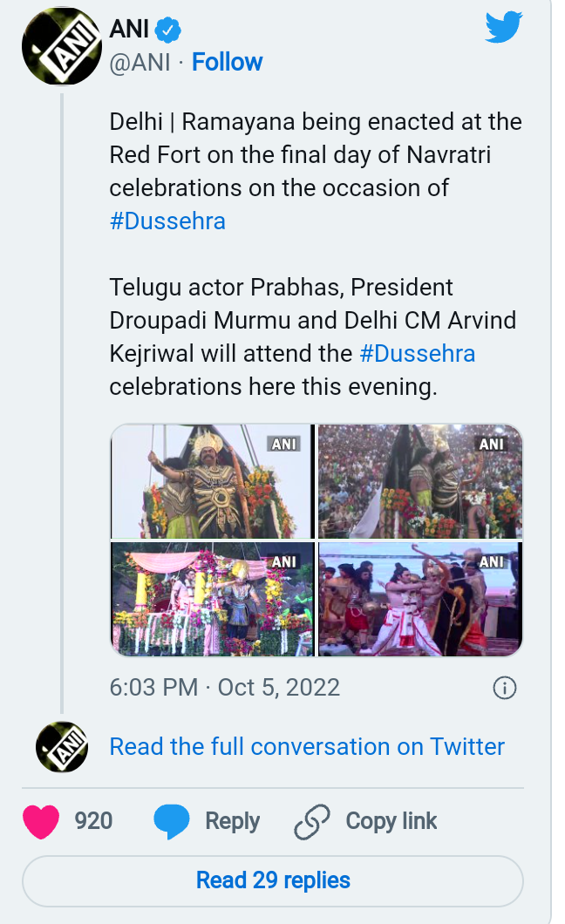The width and height of the screenshot is (565, 924).
Task: Open the bottom-right archer performance photo
Action: click(420, 599)
